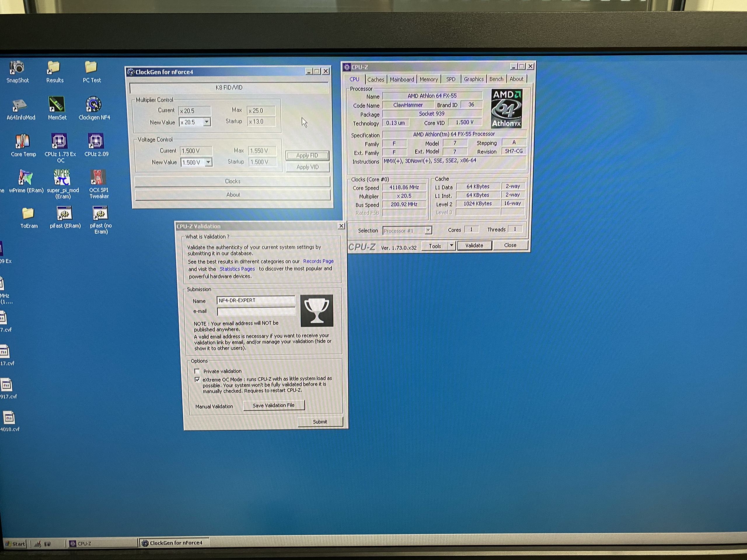The width and height of the screenshot is (747, 560).
Task: Open the Records Page link
Action: pos(318,261)
